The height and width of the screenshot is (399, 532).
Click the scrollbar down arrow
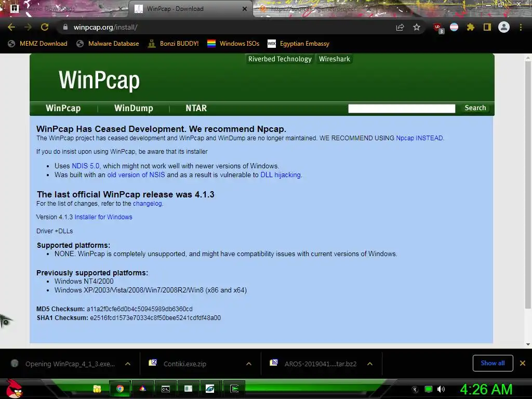[x=528, y=344]
